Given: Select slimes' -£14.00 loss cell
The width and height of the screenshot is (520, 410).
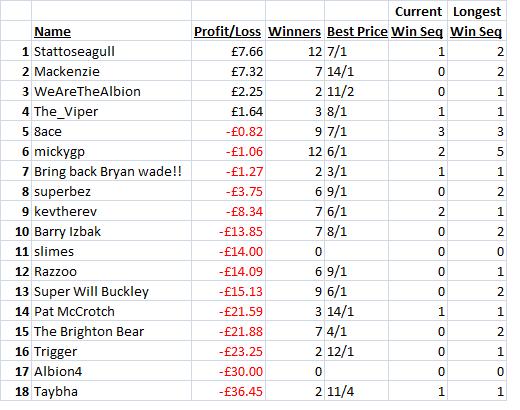Looking at the screenshot, I should click(228, 251).
